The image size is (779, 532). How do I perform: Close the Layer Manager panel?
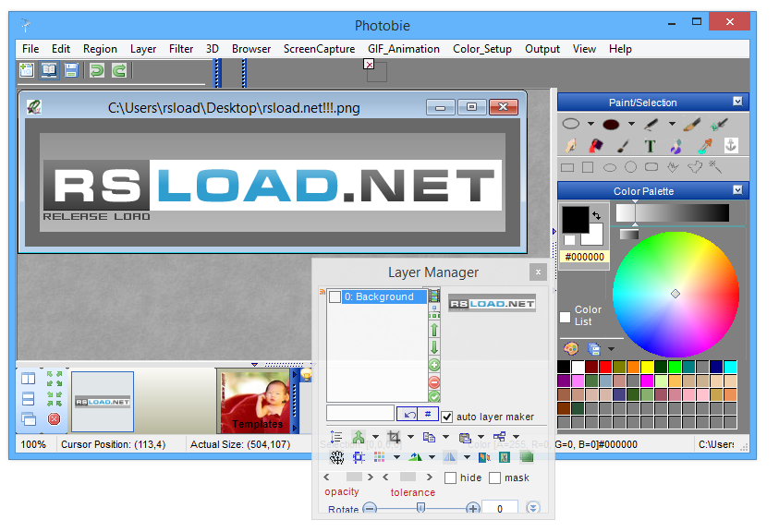point(538,272)
